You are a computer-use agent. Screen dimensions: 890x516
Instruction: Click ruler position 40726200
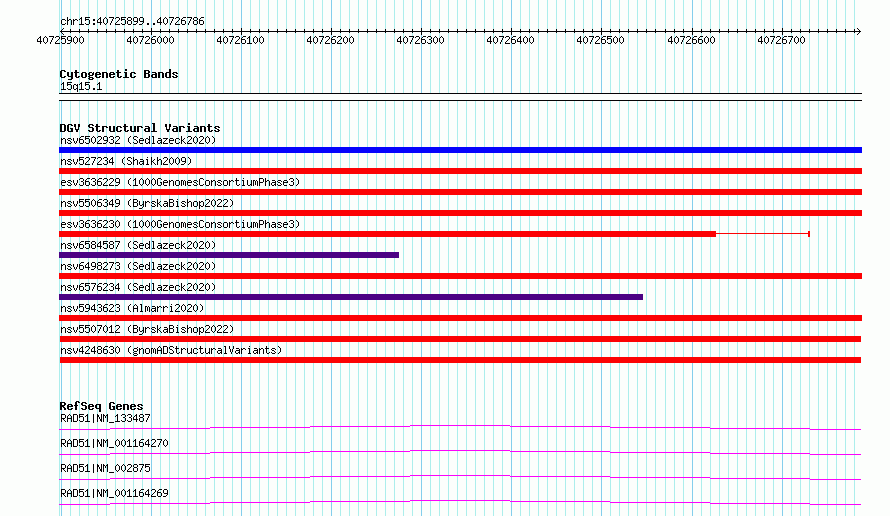pyautogui.click(x=330, y=40)
